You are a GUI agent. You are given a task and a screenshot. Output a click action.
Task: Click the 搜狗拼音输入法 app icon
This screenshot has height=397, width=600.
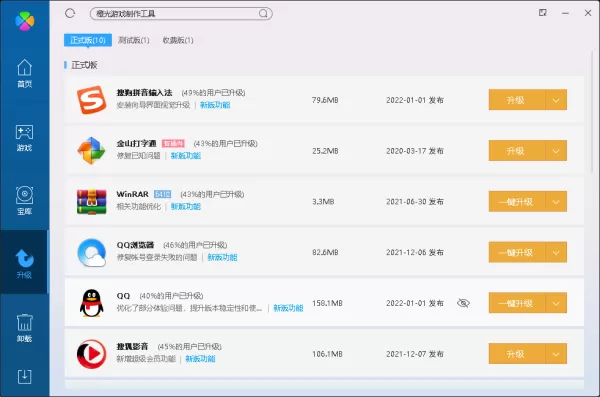91,100
